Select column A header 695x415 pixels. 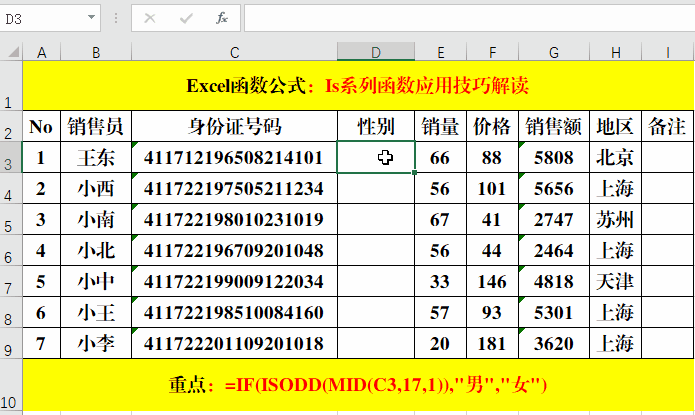[x=42, y=52]
